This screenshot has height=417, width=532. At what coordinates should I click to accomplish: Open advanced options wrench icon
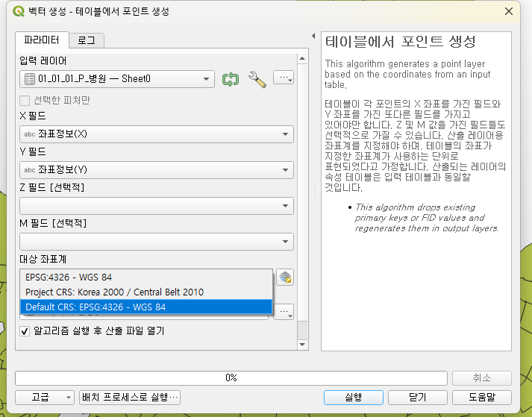tap(257, 79)
